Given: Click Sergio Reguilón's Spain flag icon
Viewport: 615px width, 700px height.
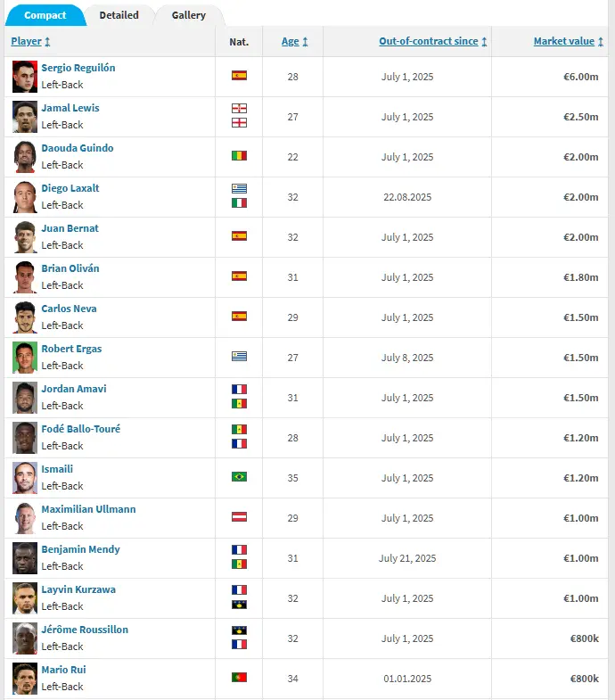Looking at the screenshot, I should tap(239, 76).
